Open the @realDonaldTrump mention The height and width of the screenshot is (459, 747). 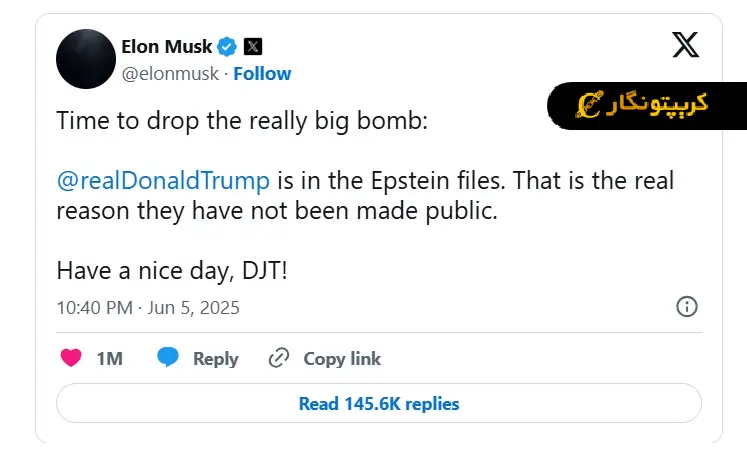(x=163, y=181)
